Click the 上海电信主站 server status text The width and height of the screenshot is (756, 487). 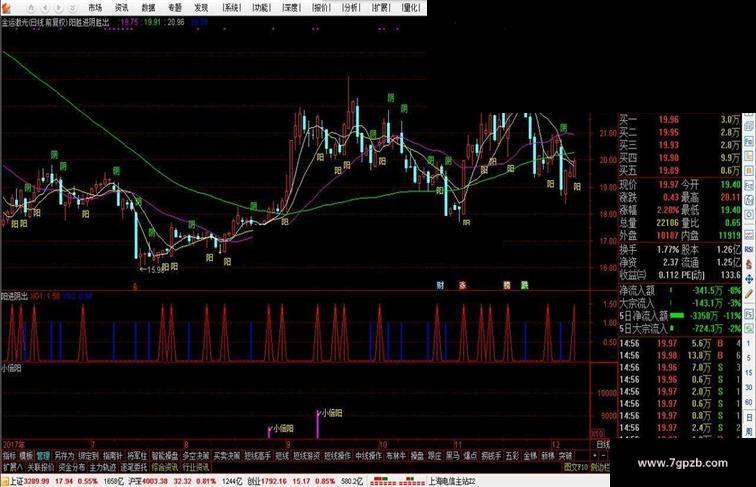(452, 481)
